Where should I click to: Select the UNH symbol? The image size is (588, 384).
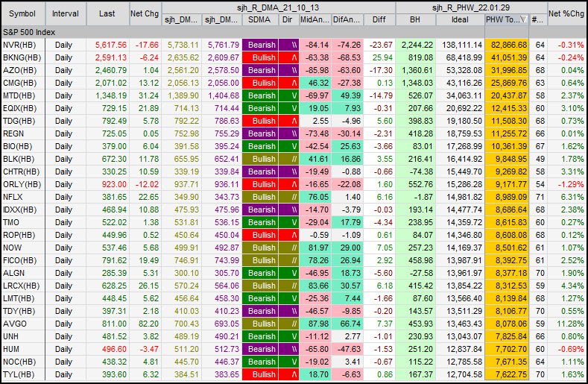tap(11, 337)
